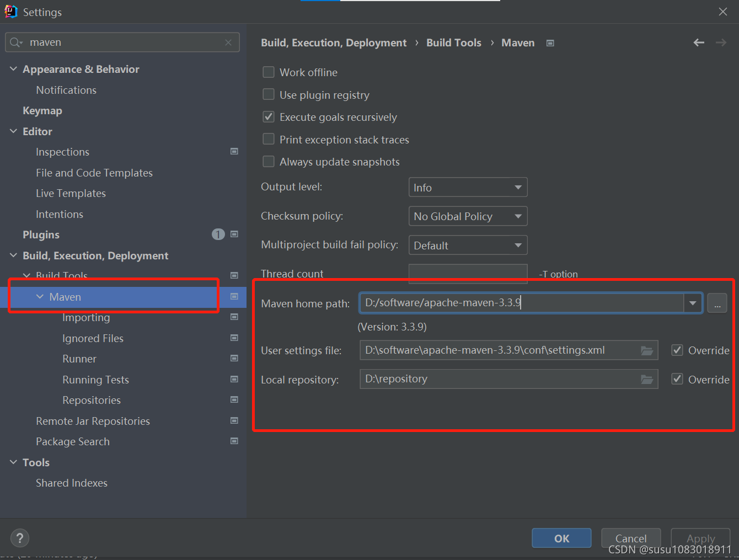This screenshot has width=739, height=560.
Task: Open File and Code Templates settings
Action: pos(94,173)
